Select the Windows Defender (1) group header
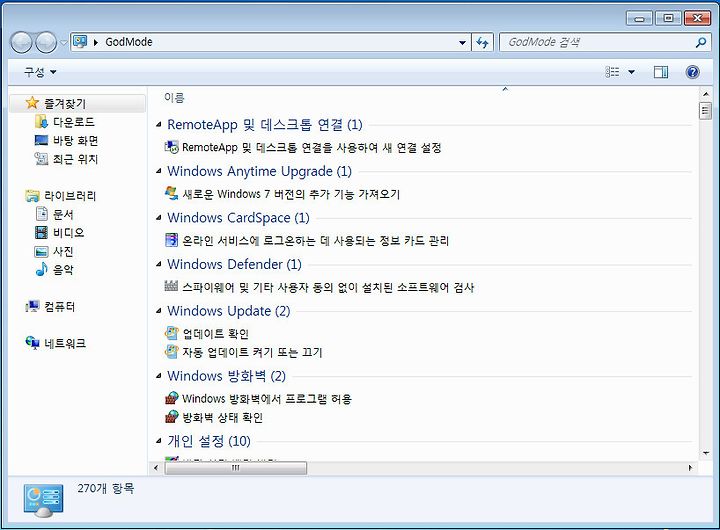 tap(234, 265)
